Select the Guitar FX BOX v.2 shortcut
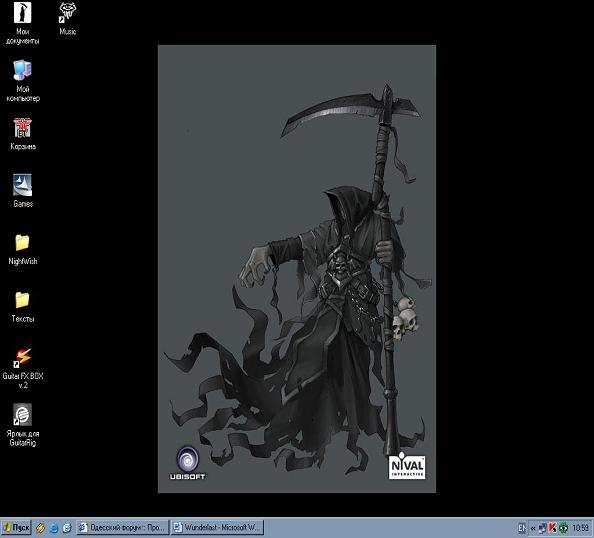This screenshot has width=594, height=538. coord(22,357)
